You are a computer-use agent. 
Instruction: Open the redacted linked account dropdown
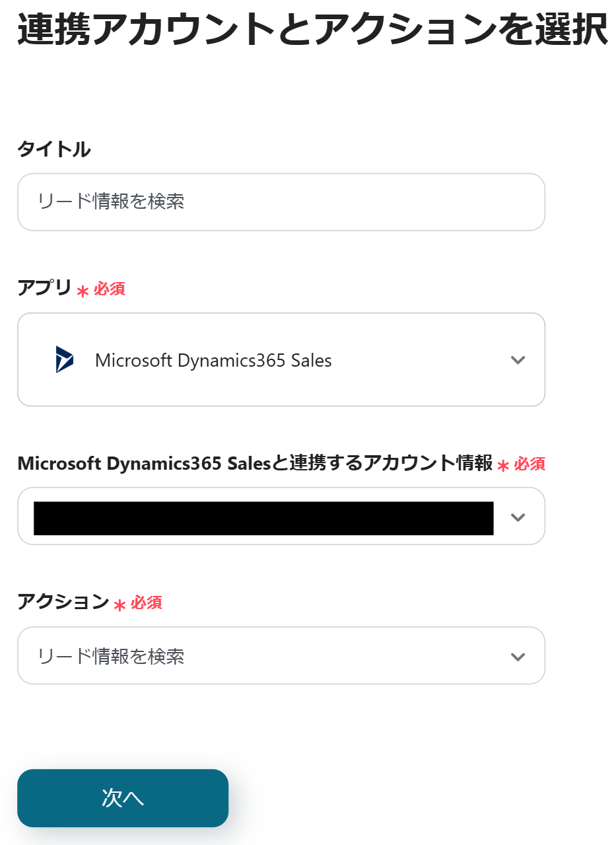click(x=263, y=517)
